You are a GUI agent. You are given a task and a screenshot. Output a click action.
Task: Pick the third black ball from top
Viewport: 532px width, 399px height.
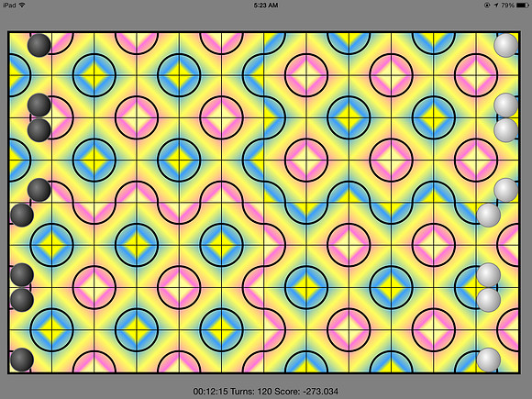[39, 130]
